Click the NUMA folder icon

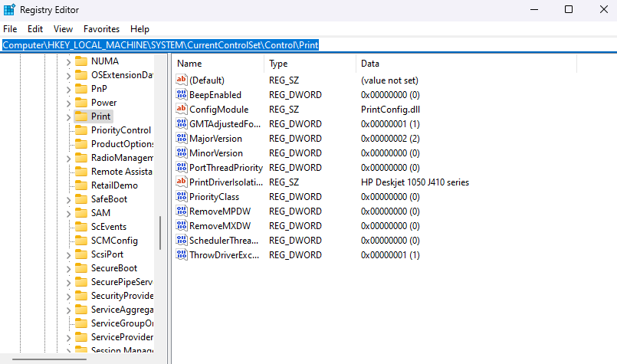(81, 61)
